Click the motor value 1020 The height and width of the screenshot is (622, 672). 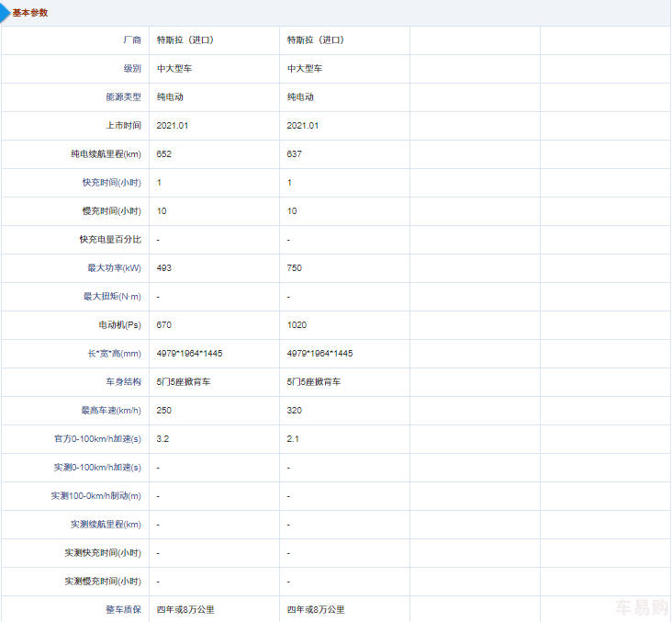pos(297,324)
